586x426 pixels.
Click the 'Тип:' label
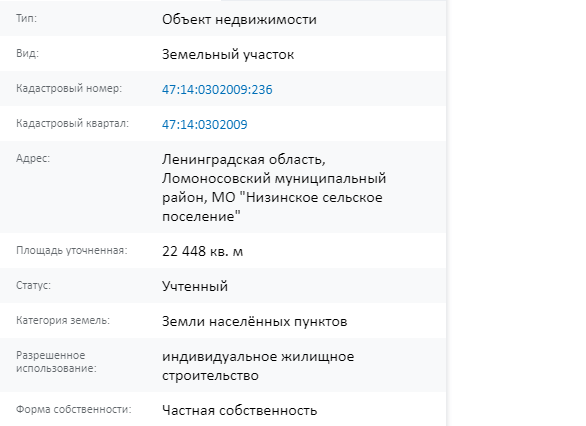click(x=27, y=18)
